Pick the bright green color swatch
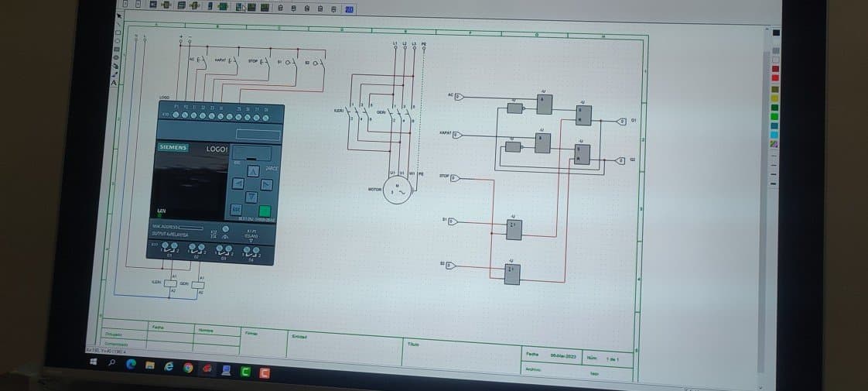 (775, 115)
